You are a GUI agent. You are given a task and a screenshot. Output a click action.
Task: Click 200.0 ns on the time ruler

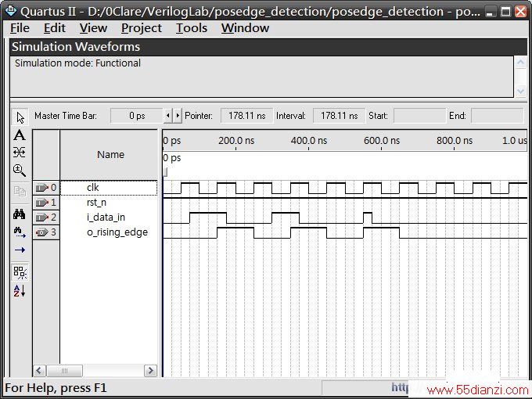coord(236,141)
